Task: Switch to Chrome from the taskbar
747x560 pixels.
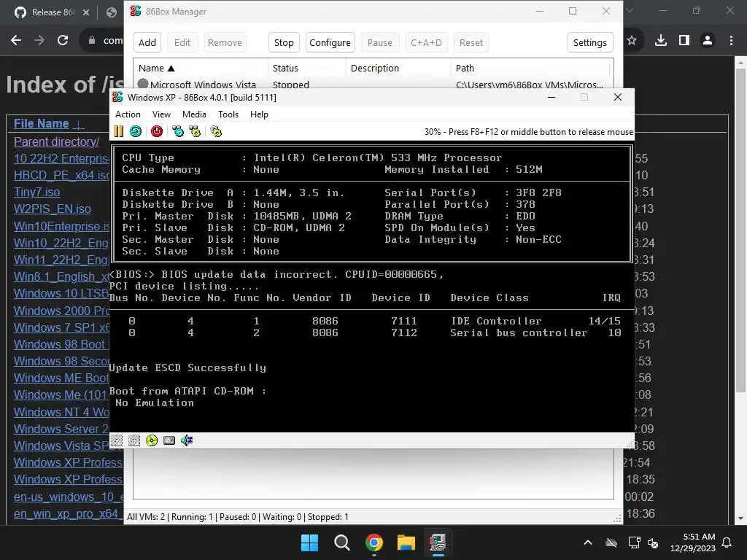Action: [x=374, y=542]
